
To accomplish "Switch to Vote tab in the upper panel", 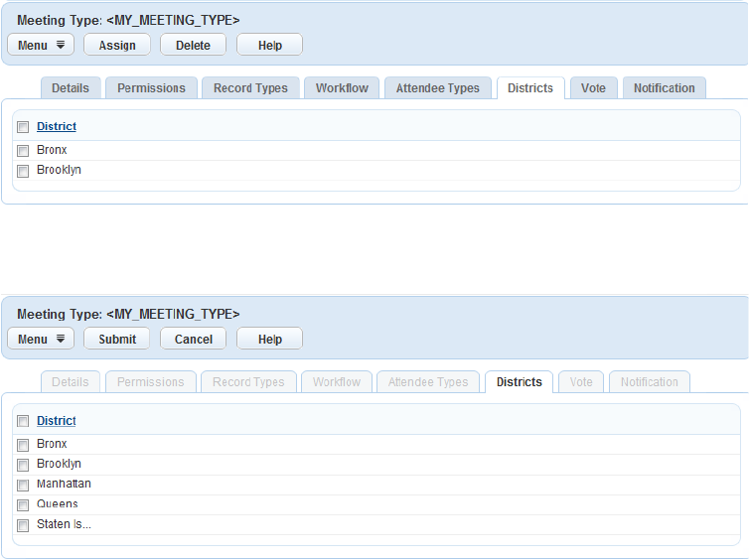I will coord(594,88).
